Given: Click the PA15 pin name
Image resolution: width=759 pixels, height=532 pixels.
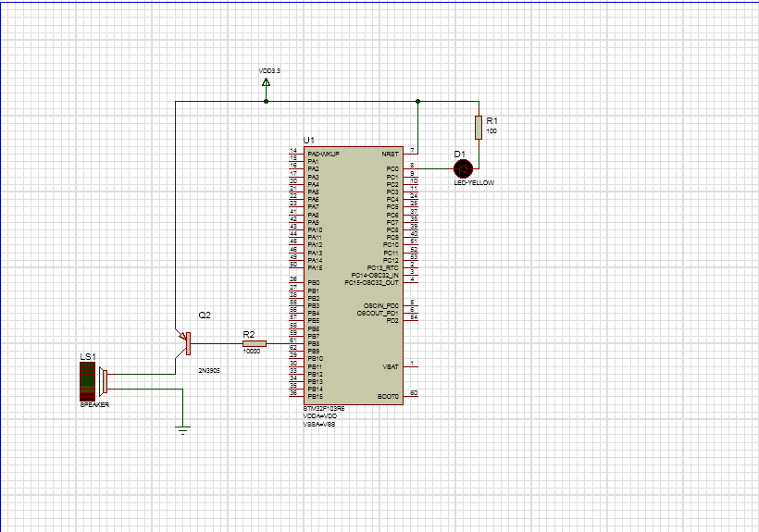Looking at the screenshot, I should tap(315, 267).
